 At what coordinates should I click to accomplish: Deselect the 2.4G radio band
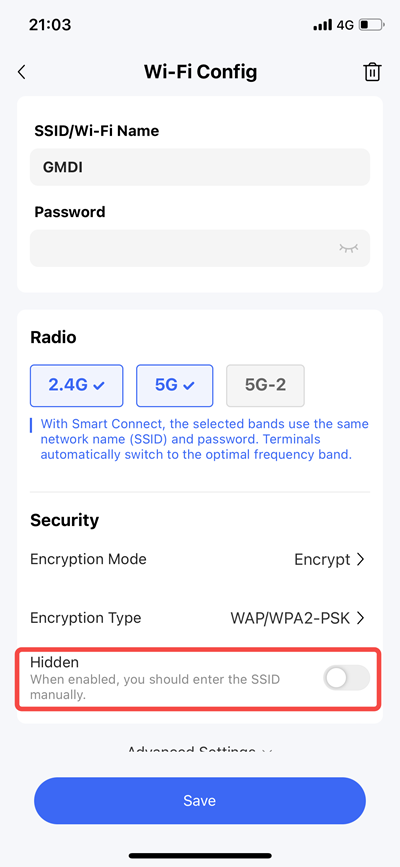point(77,385)
